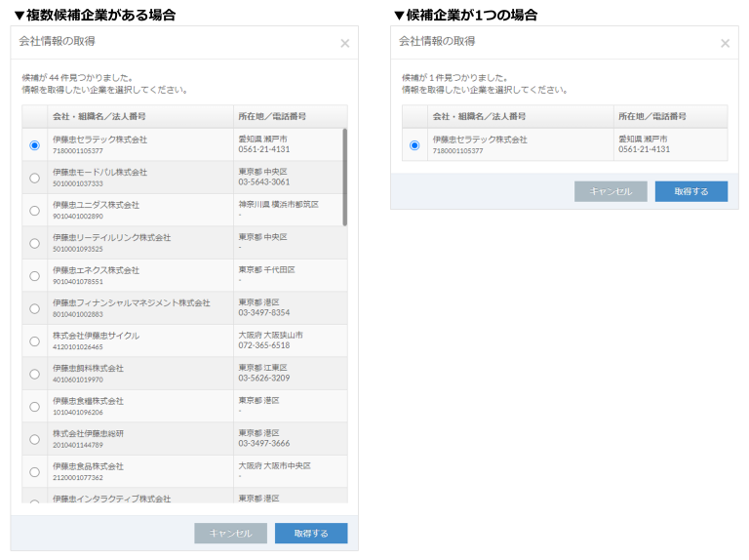Click corporate number 2120001077362
The height and width of the screenshot is (560, 749).
pyautogui.click(x=78, y=478)
